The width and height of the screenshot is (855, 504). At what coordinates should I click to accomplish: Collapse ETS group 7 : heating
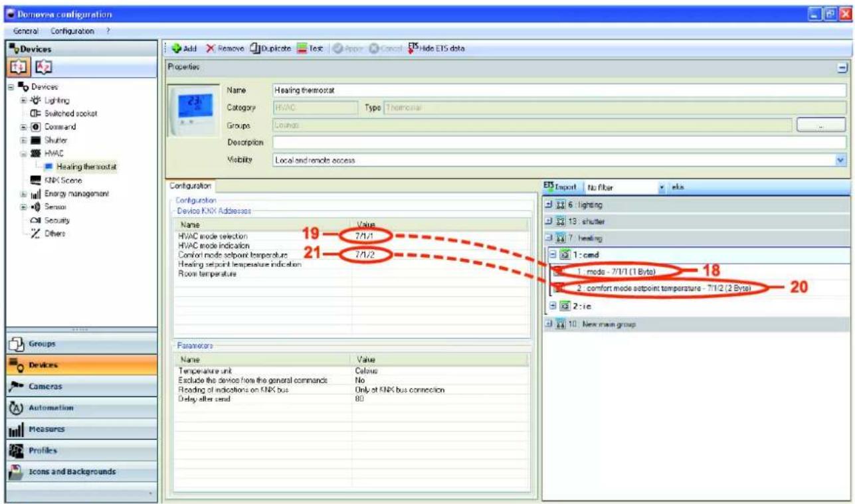(549, 238)
